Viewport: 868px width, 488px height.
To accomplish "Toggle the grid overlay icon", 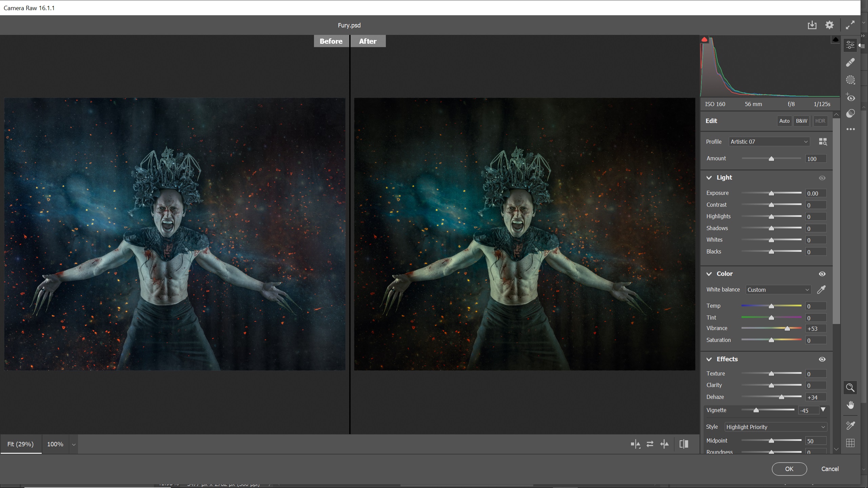I will (850, 443).
